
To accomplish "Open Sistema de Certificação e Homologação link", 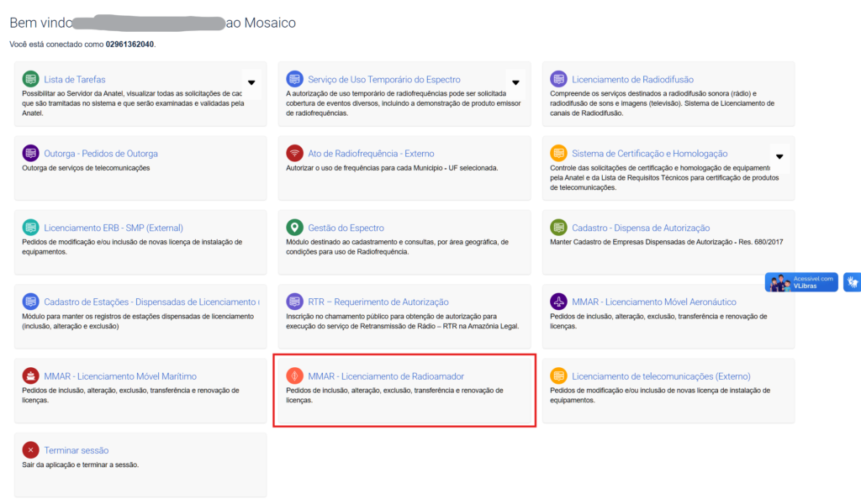I will [650, 154].
